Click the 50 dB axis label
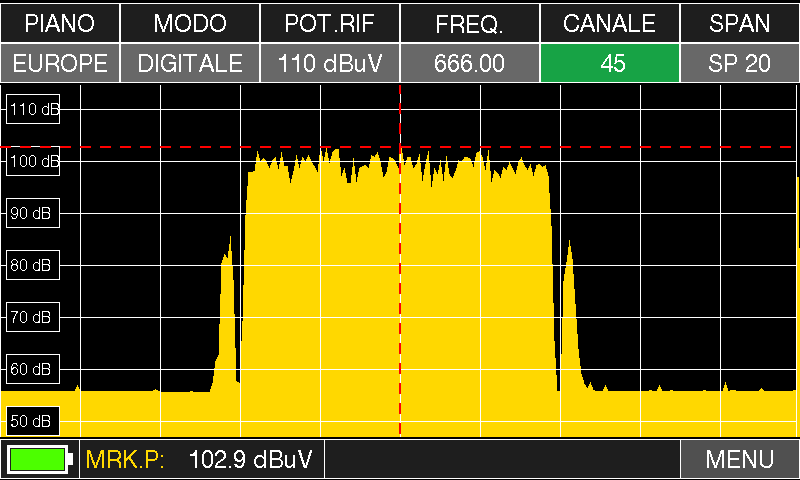Viewport: 800px width, 480px height. (33, 421)
